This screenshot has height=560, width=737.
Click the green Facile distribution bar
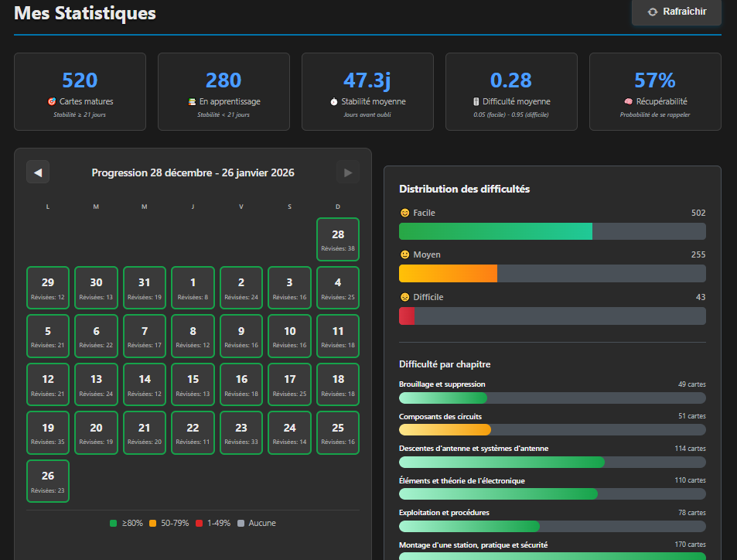point(496,231)
